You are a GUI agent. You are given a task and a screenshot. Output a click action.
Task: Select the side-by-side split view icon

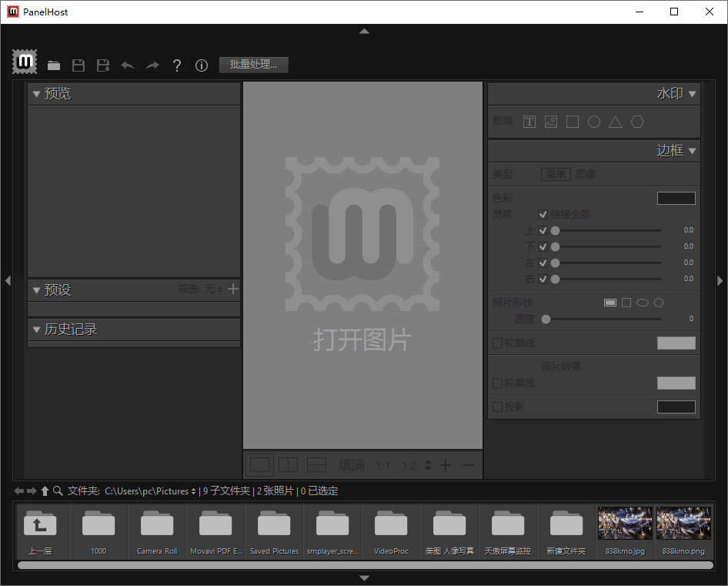(289, 464)
